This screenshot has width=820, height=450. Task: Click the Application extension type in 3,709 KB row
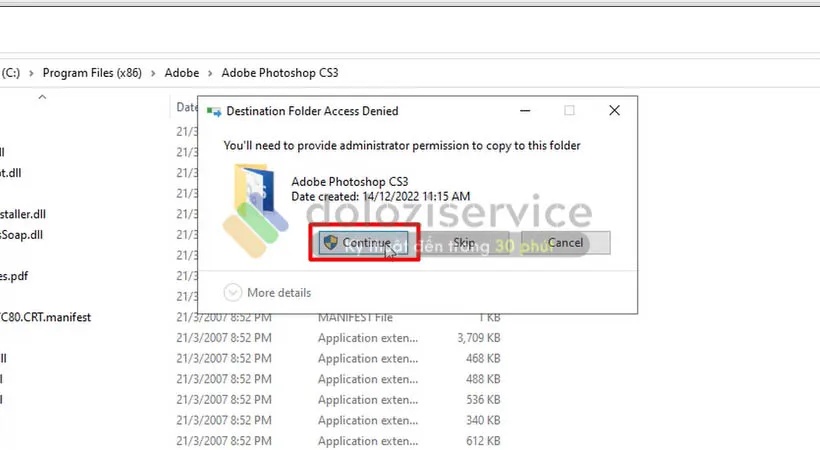(368, 338)
